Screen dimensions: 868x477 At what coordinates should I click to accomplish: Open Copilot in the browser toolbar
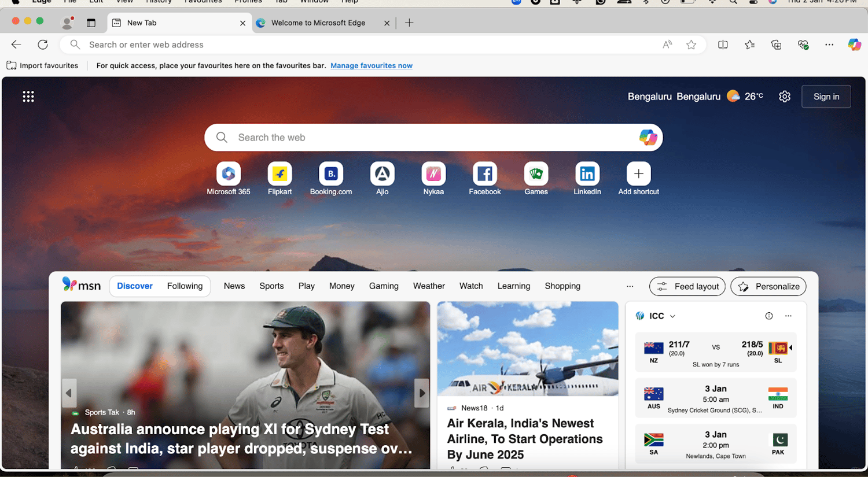tap(855, 45)
